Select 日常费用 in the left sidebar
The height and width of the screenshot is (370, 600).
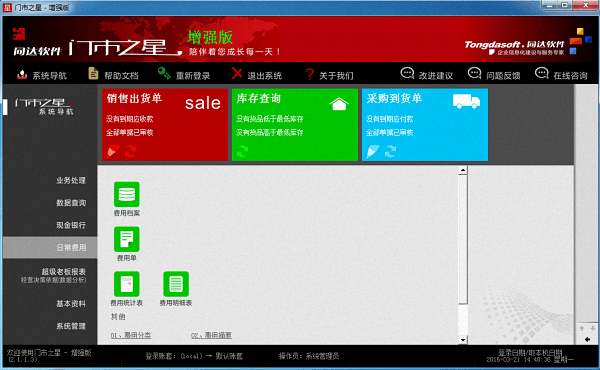pyautogui.click(x=50, y=248)
